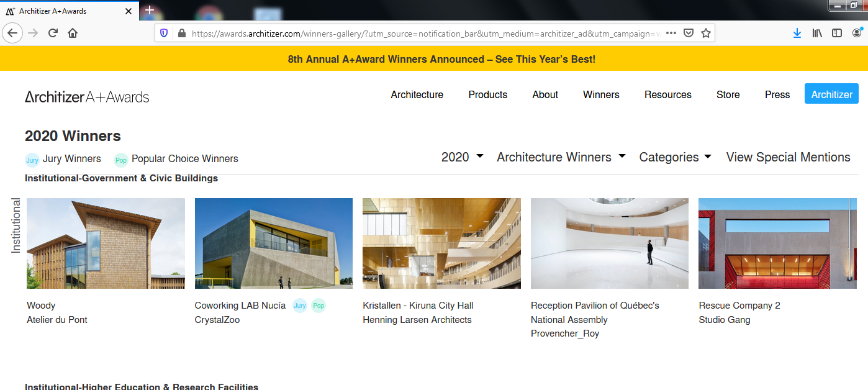Image resolution: width=868 pixels, height=390 pixels.
Task: Open the browser home page
Action: [73, 33]
